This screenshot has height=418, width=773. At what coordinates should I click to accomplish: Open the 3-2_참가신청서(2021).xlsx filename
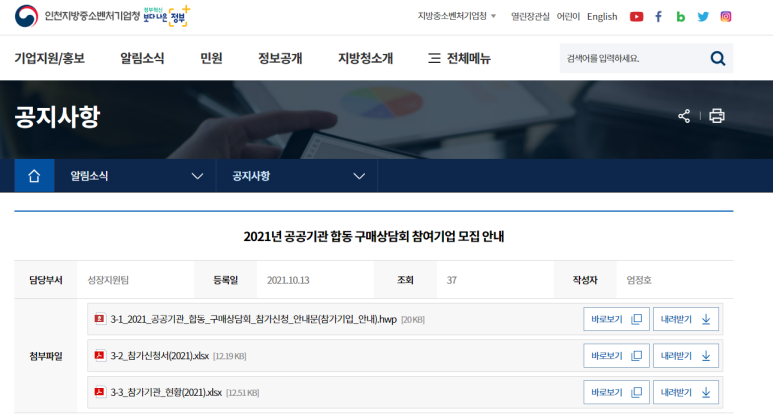click(159, 356)
